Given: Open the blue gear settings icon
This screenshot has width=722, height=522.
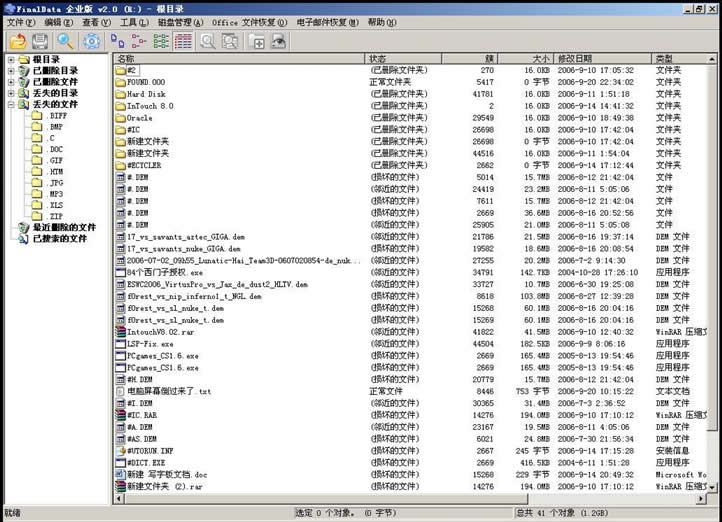Looking at the screenshot, I should coord(91,41).
